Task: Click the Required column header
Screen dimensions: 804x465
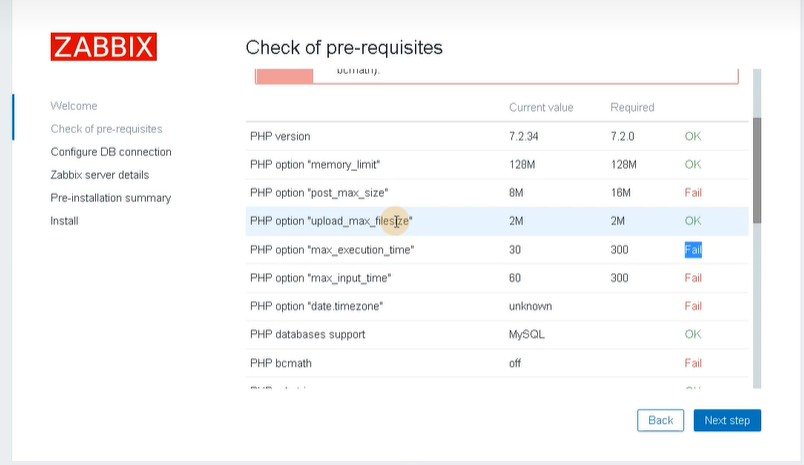Action: [x=632, y=107]
